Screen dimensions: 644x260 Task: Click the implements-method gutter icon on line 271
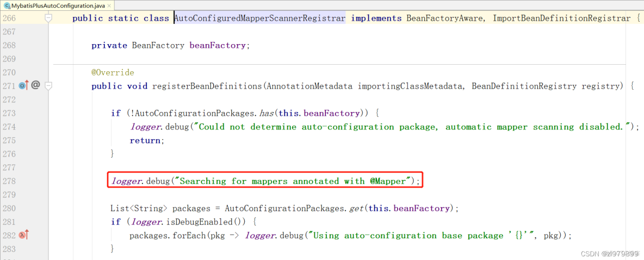point(23,85)
